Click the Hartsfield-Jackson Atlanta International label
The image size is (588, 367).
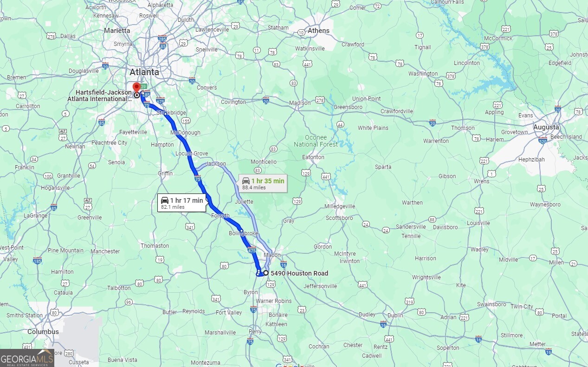click(x=99, y=96)
